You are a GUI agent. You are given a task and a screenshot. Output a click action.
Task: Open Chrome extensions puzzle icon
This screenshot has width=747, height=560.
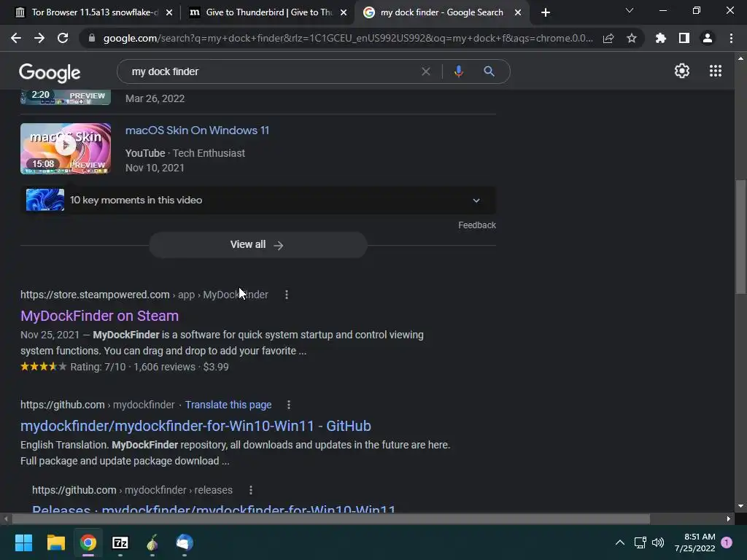661,38
